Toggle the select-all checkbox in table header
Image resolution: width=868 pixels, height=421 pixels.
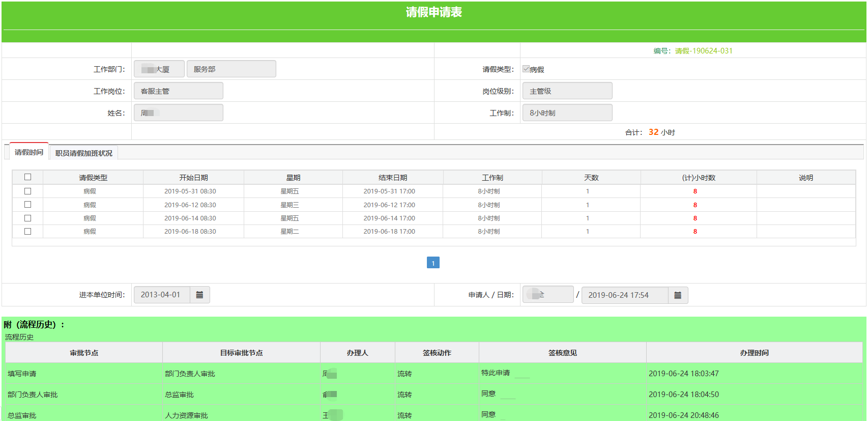click(27, 177)
